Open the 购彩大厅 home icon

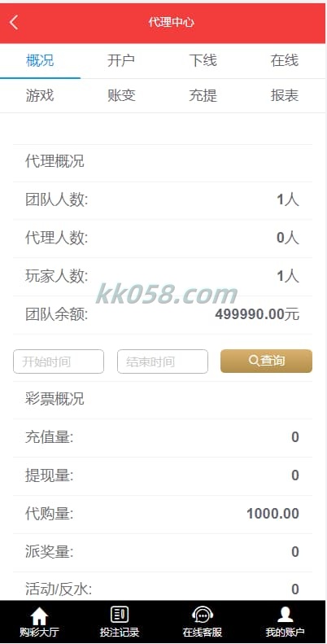39,616
